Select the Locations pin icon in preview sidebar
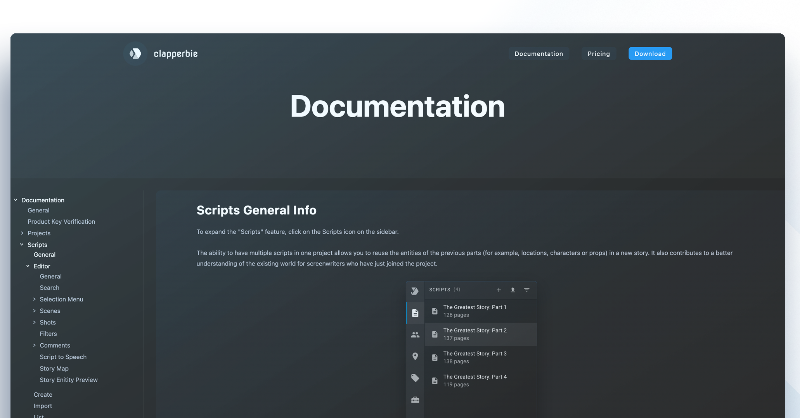The height and width of the screenshot is (418, 800). point(415,356)
